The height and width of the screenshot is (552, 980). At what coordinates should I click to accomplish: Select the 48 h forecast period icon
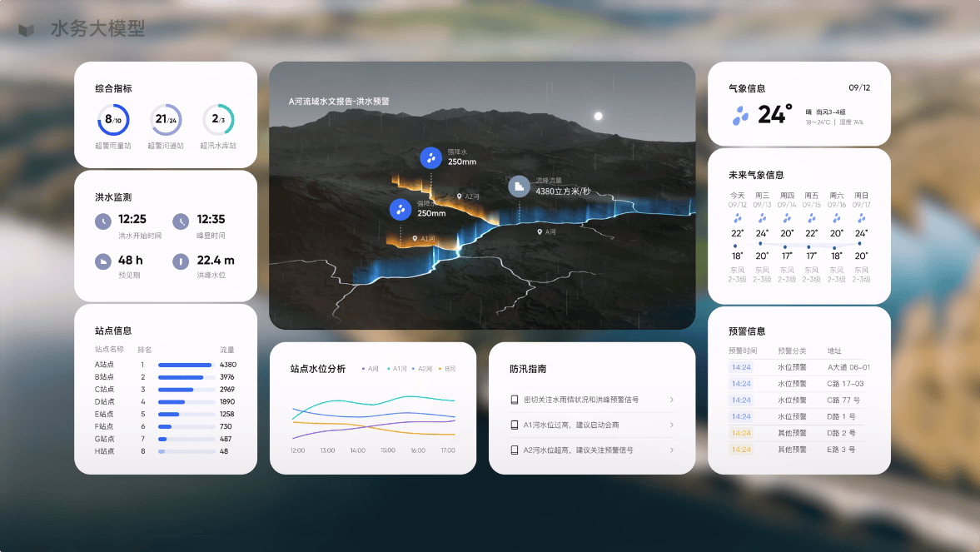coord(102,261)
